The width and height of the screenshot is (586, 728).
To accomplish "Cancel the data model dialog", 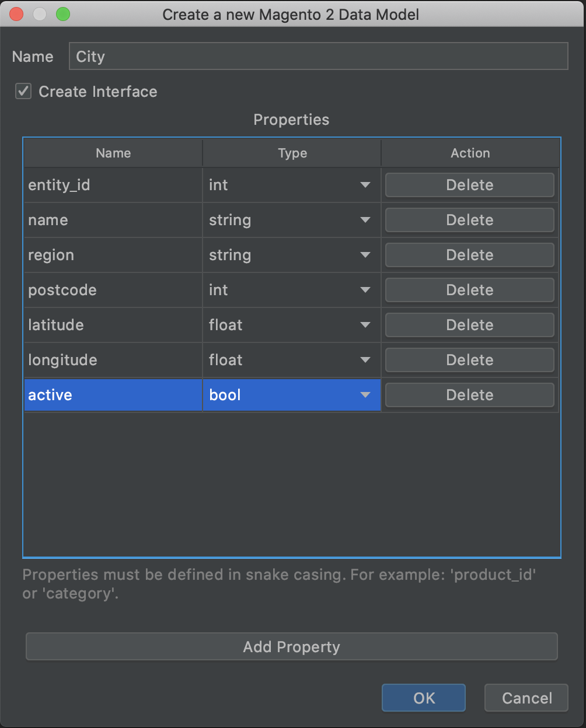I will [526, 698].
